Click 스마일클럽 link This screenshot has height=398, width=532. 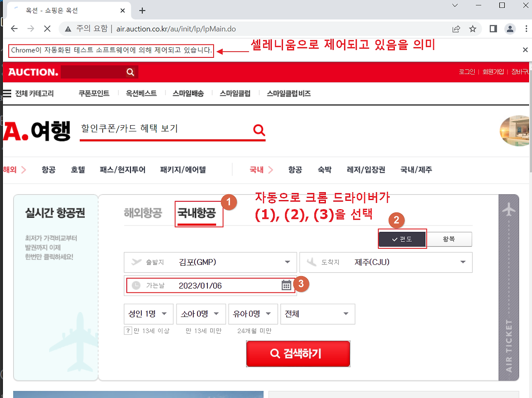coord(235,94)
